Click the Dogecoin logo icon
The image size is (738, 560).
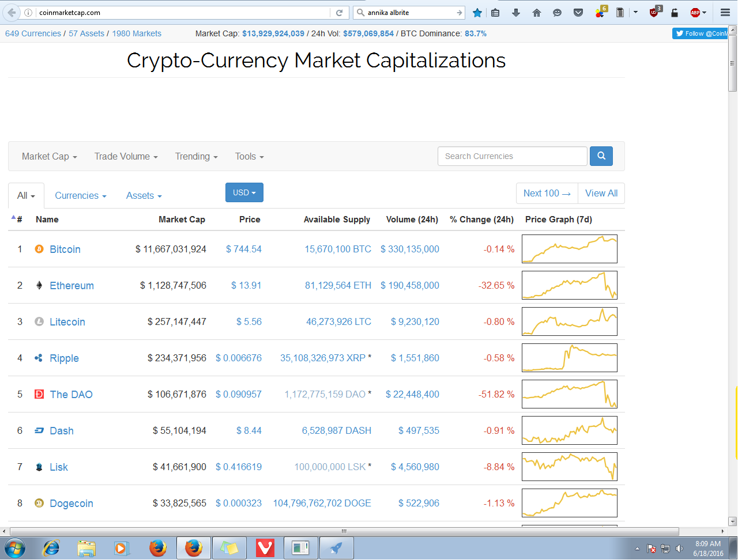tap(39, 503)
